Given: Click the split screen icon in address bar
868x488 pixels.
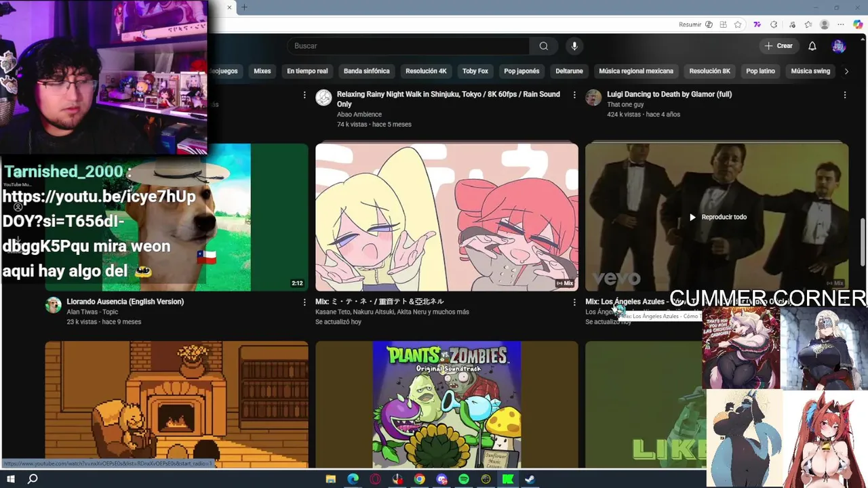Looking at the screenshot, I should pyautogui.click(x=724, y=24).
